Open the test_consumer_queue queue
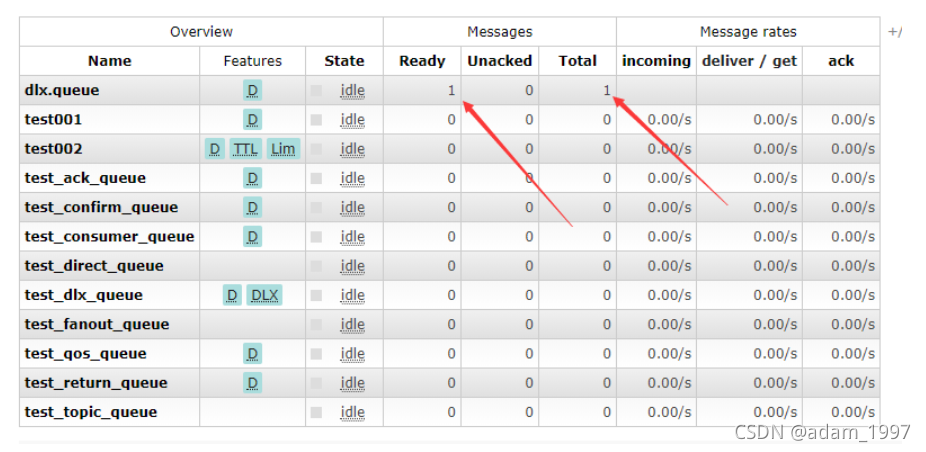Image resolution: width=926 pixels, height=452 pixels. 109,237
